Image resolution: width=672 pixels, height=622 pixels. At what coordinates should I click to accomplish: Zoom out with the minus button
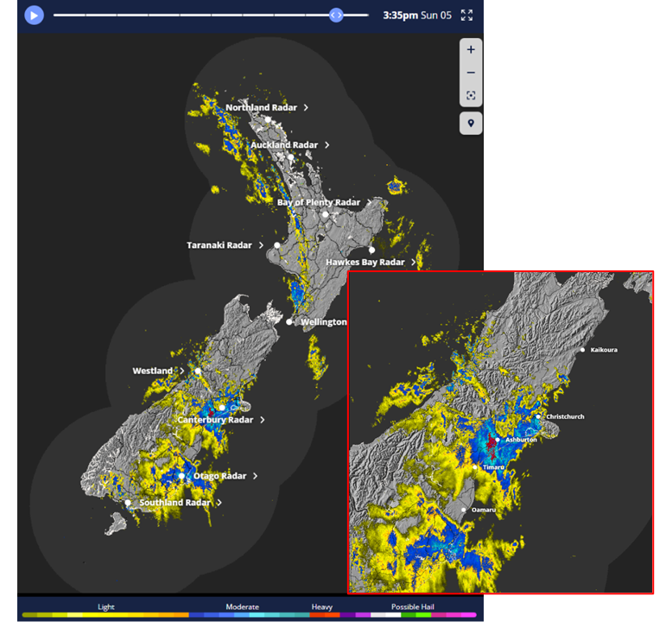click(471, 73)
